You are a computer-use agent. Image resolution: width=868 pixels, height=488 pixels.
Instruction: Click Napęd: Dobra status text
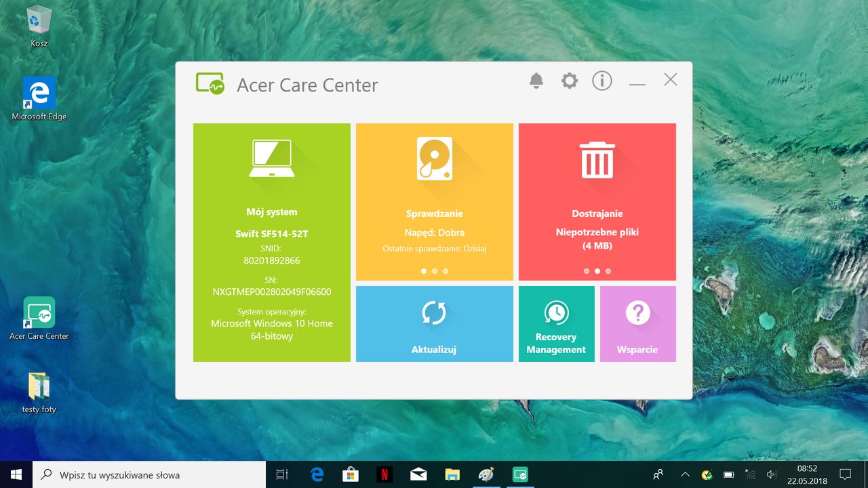(435, 232)
